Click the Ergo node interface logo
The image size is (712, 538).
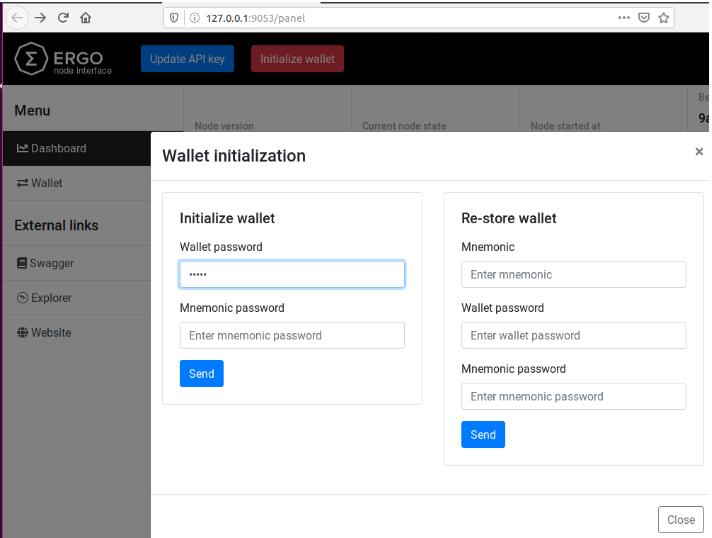point(60,59)
